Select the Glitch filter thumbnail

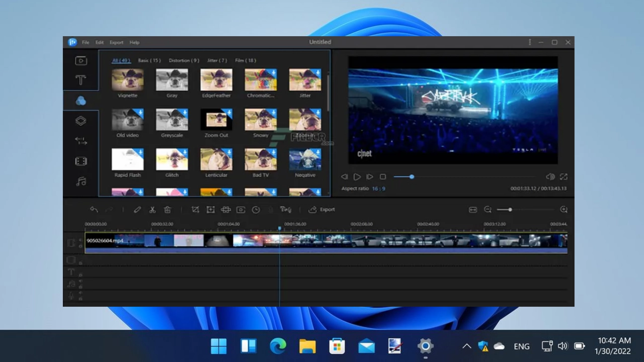tap(172, 159)
